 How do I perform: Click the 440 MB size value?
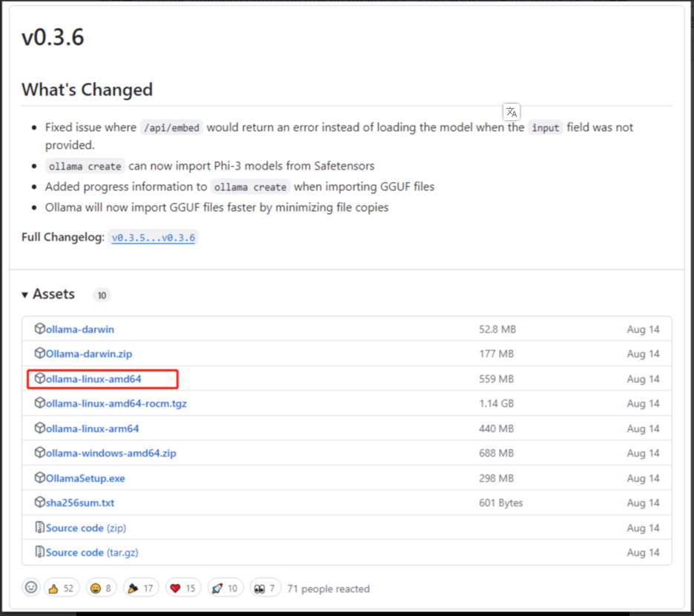(496, 428)
